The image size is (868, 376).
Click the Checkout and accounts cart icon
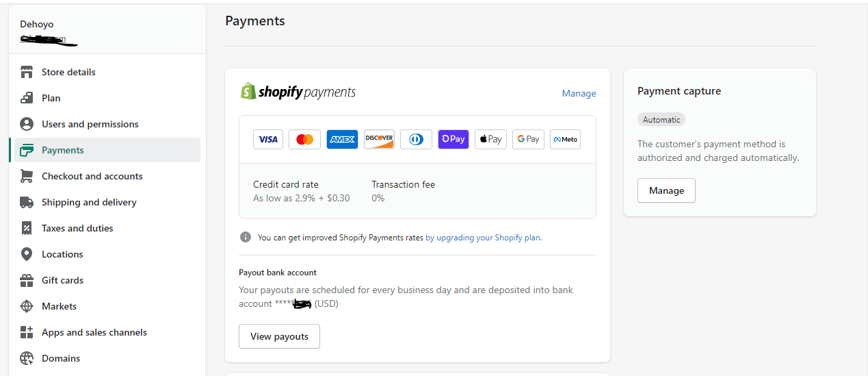[x=27, y=176]
